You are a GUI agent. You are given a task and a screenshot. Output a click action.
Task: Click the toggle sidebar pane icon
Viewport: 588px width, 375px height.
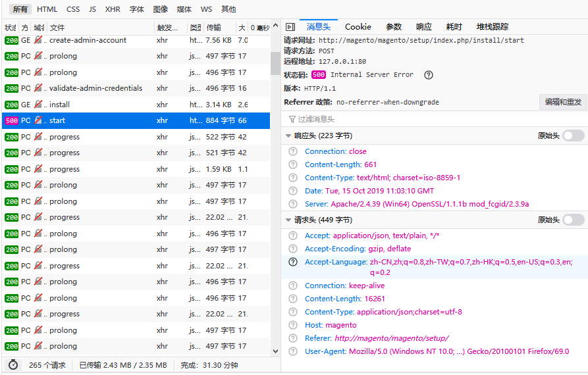[290, 27]
